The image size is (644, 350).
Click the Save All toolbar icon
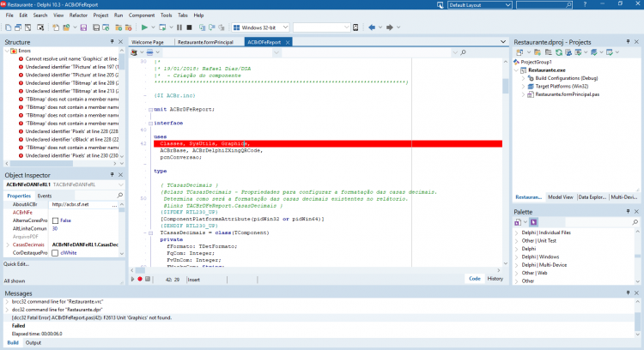(x=95, y=27)
